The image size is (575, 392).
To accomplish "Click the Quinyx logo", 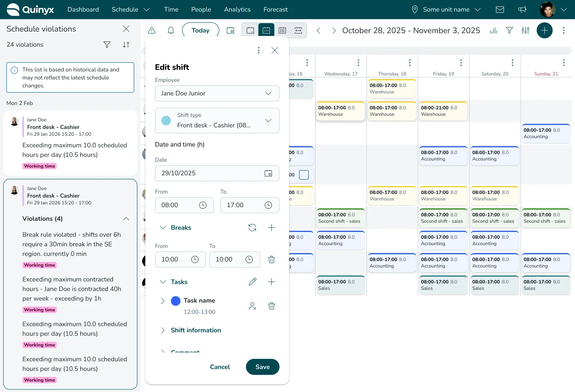I will (30, 10).
